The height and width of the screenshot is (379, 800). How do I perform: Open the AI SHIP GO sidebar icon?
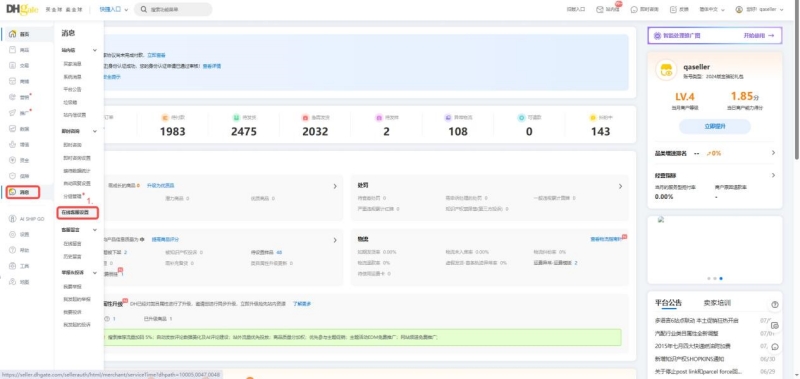(13, 219)
